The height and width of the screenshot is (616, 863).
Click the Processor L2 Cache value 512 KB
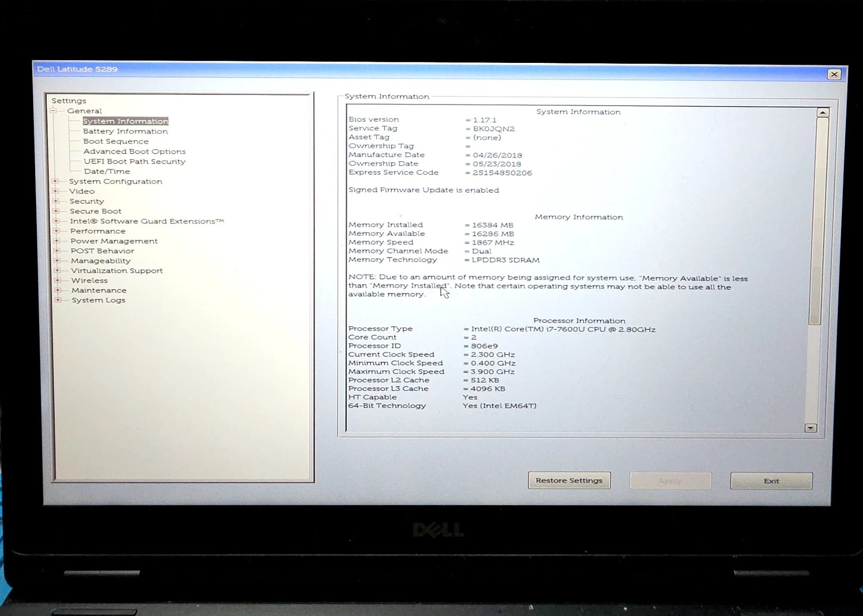point(485,380)
